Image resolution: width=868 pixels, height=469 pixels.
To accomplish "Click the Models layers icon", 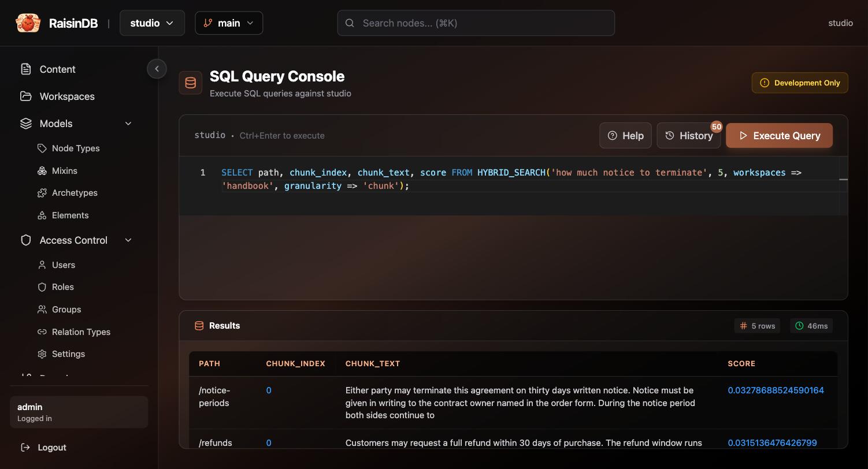I will coord(26,124).
